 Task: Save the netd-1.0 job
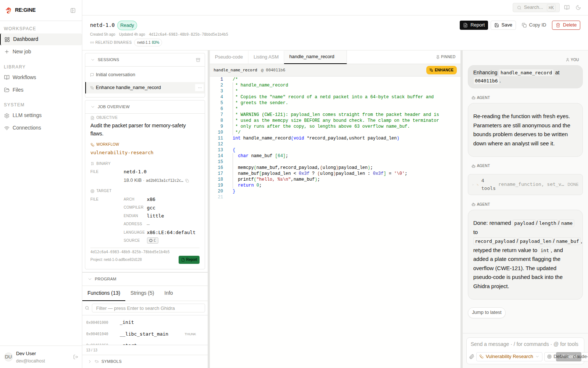point(503,25)
